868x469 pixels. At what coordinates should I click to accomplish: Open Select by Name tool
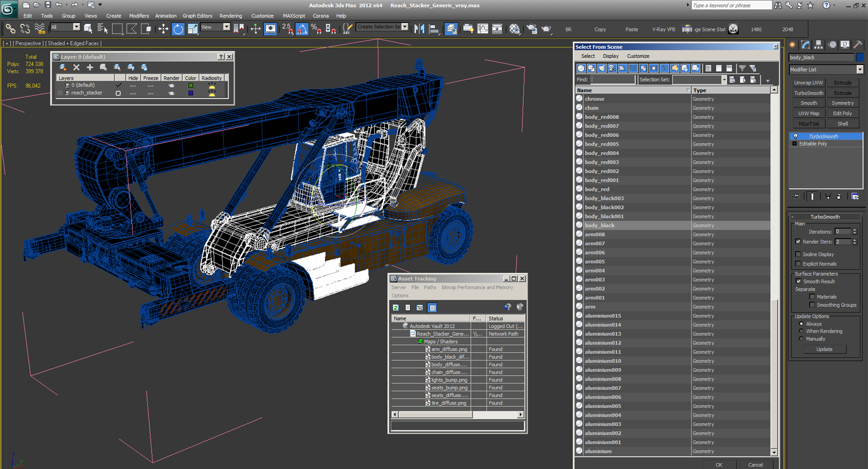103,28
